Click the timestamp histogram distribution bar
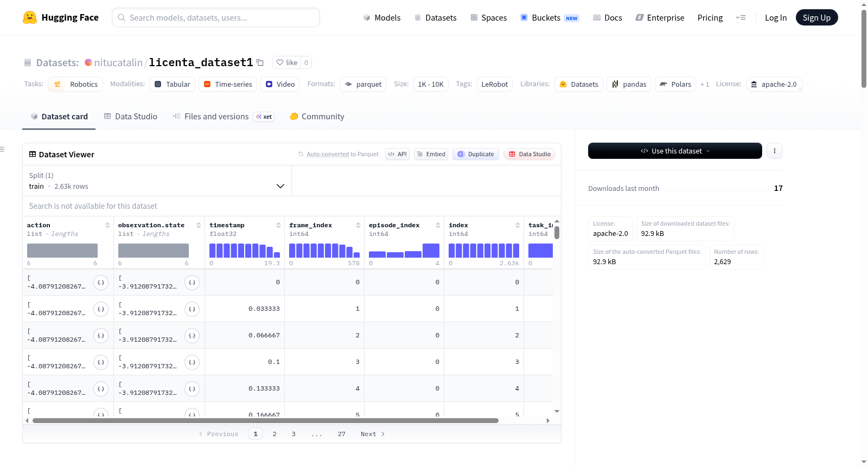Screen dimensions: 868x467 (245, 251)
